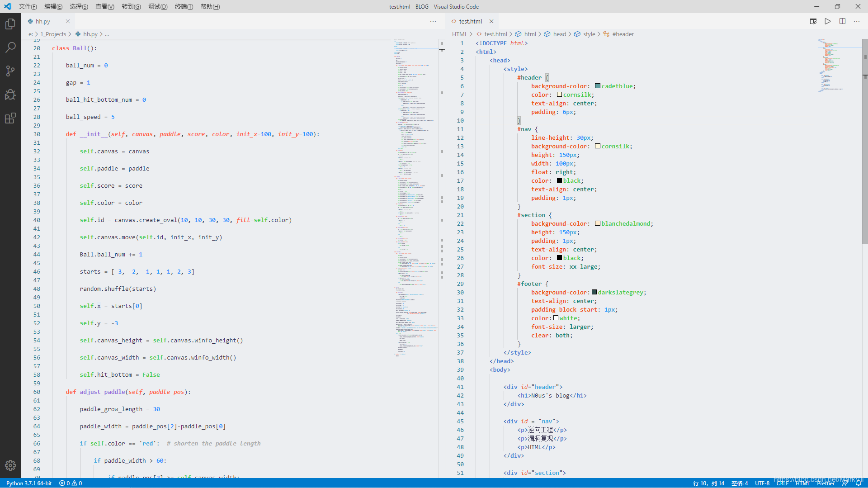
Task: Click cursor position 行 10, 列 14
Action: point(708,483)
